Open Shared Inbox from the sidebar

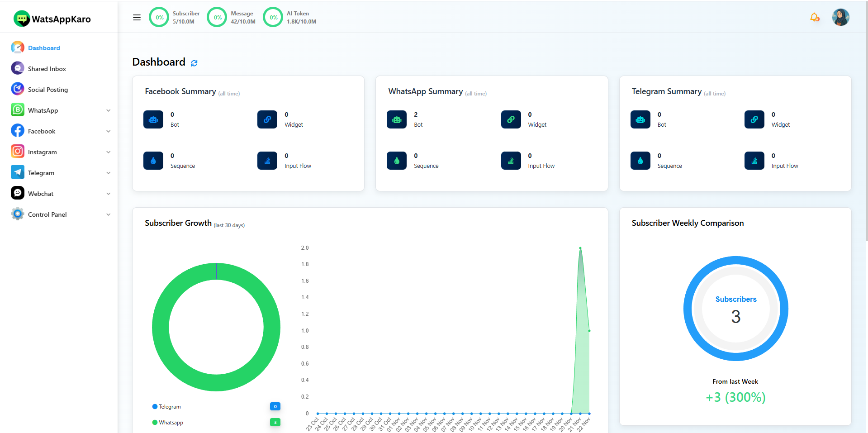47,69
